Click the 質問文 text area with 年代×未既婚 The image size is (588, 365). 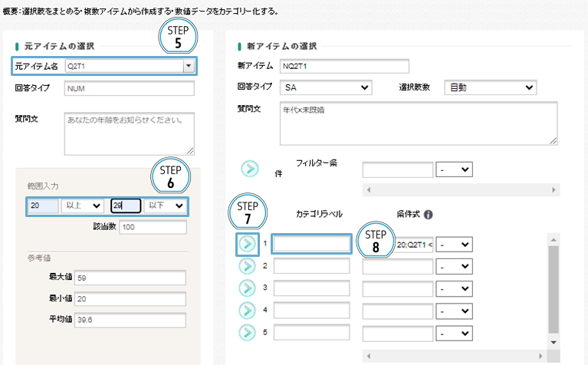click(x=419, y=123)
